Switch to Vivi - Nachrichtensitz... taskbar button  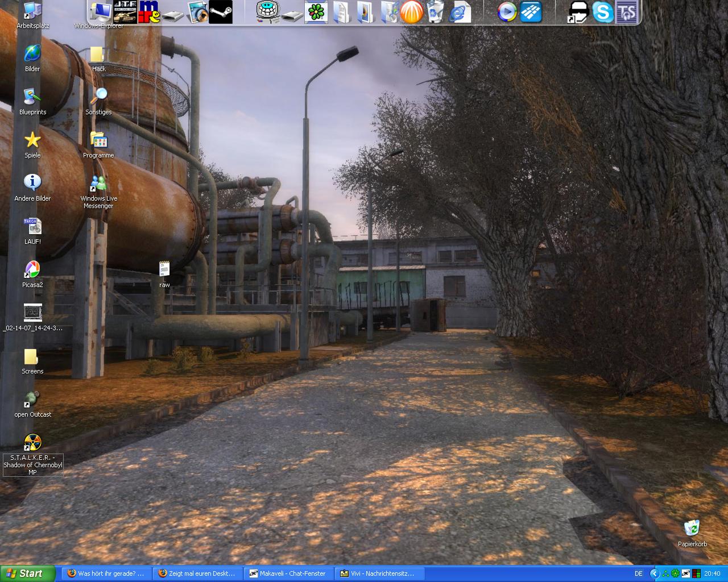[x=379, y=573]
